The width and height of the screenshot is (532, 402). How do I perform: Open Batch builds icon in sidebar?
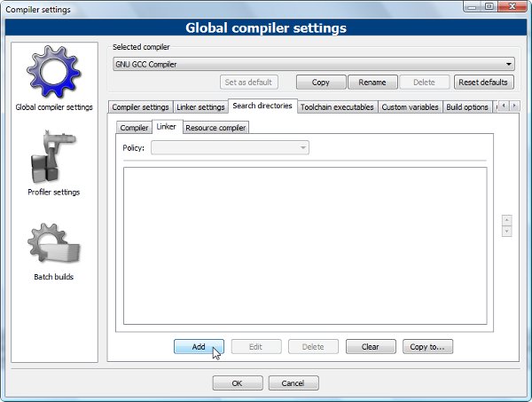click(53, 244)
